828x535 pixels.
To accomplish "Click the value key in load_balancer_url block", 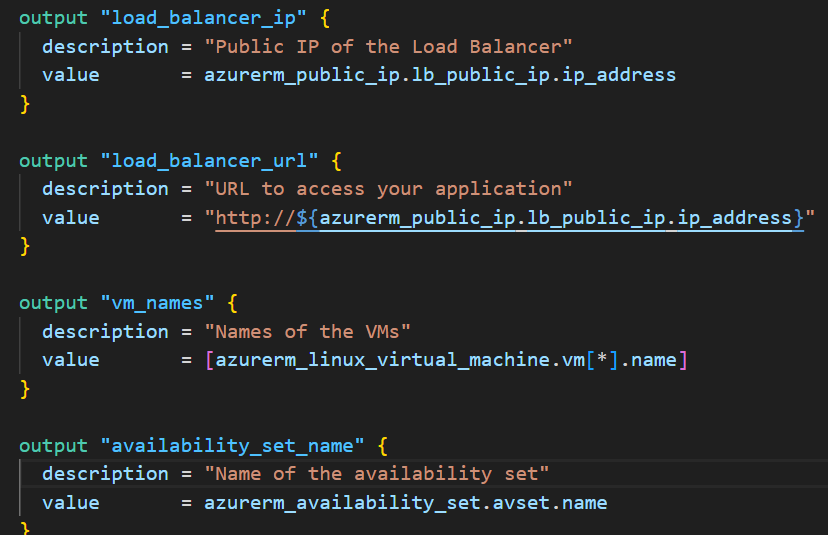I will coord(71,217).
